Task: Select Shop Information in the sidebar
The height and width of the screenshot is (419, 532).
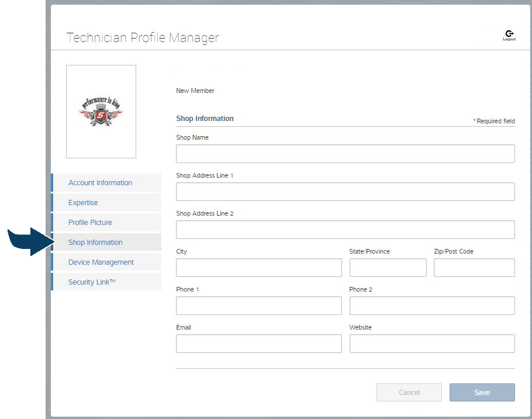Action: pos(95,243)
